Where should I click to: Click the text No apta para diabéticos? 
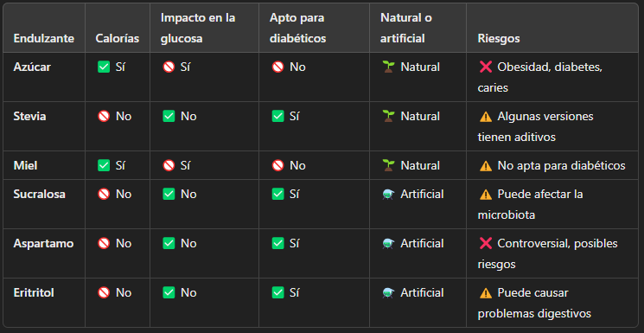(561, 166)
